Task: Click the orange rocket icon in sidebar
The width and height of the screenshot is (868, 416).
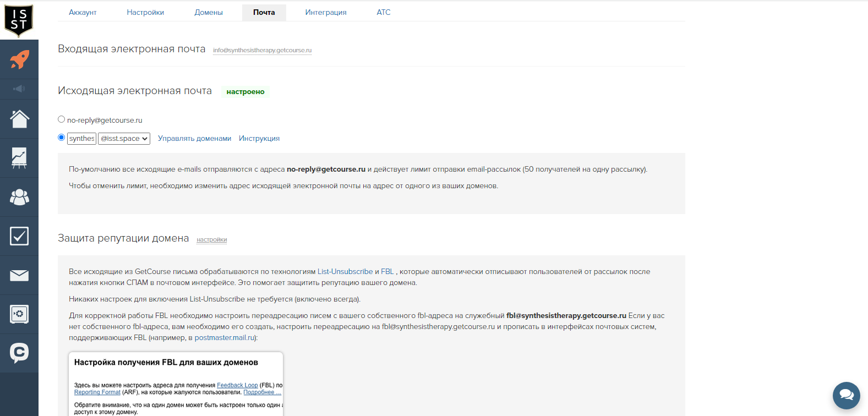Action: pyautogui.click(x=19, y=59)
